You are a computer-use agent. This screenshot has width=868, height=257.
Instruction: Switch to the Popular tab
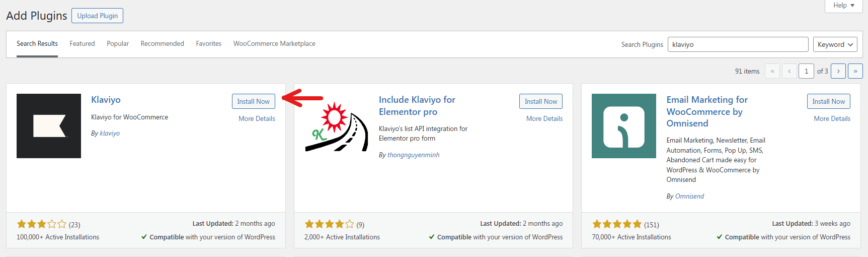118,44
